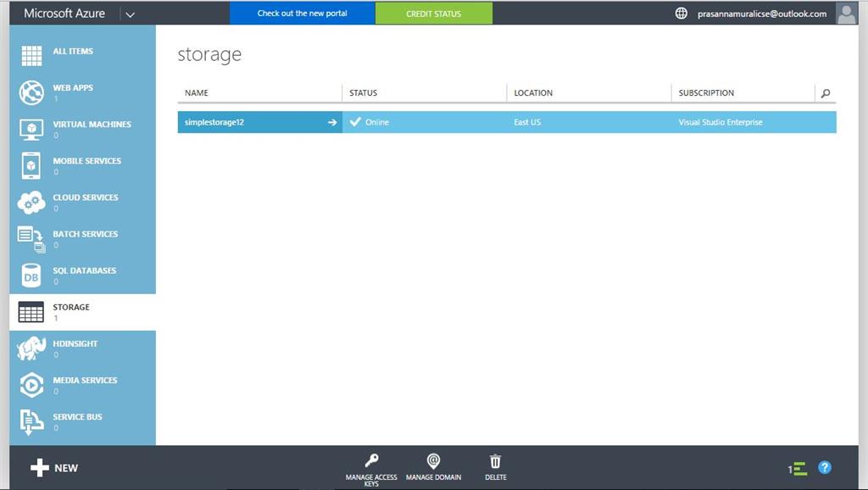Click the search magnifier in table header
Viewport: 868px width, 490px height.
(x=826, y=93)
